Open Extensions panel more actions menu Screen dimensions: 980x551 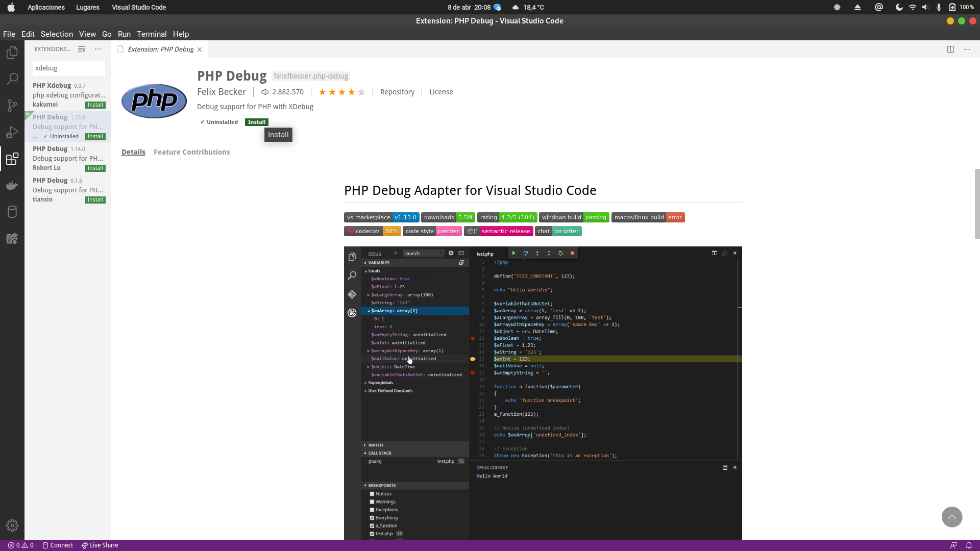click(98, 49)
